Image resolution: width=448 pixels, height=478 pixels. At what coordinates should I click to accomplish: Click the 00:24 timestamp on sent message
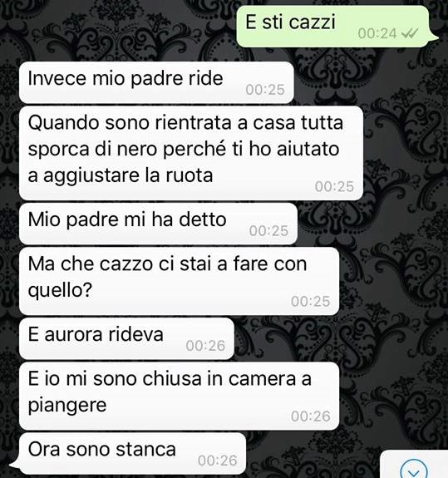[377, 33]
